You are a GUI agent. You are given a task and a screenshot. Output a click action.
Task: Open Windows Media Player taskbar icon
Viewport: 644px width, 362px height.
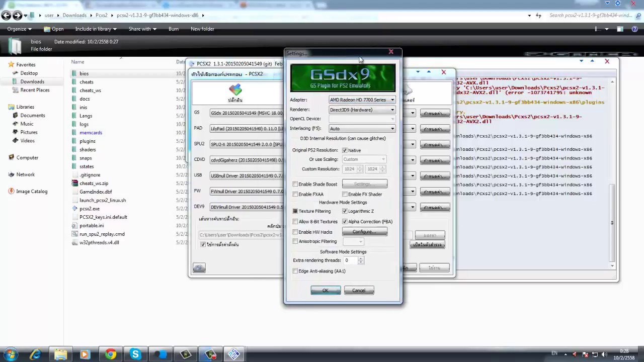click(x=85, y=354)
